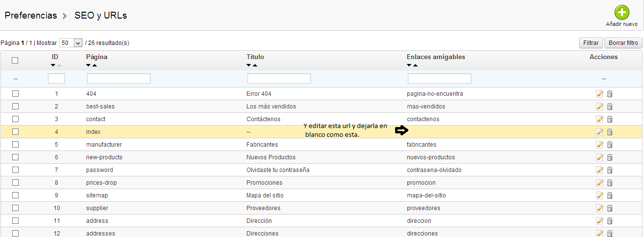Sort Página column ascending arrow

pyautogui.click(x=95, y=65)
